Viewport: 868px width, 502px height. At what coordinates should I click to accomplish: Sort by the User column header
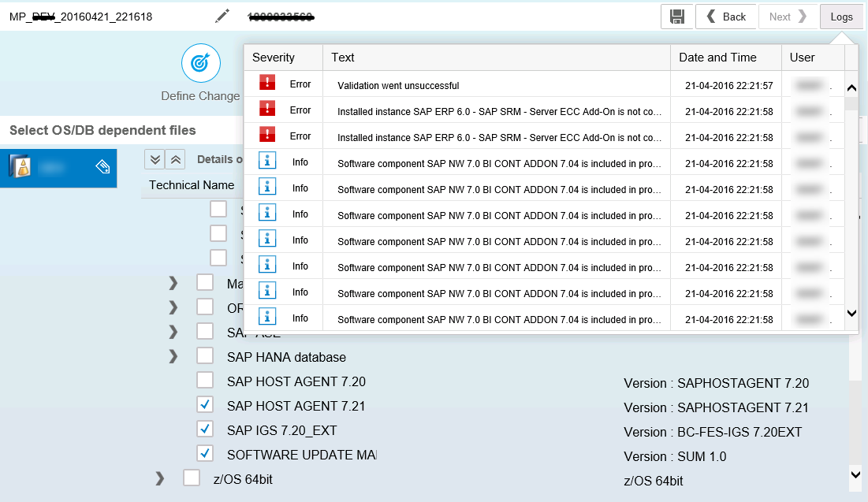pos(813,58)
